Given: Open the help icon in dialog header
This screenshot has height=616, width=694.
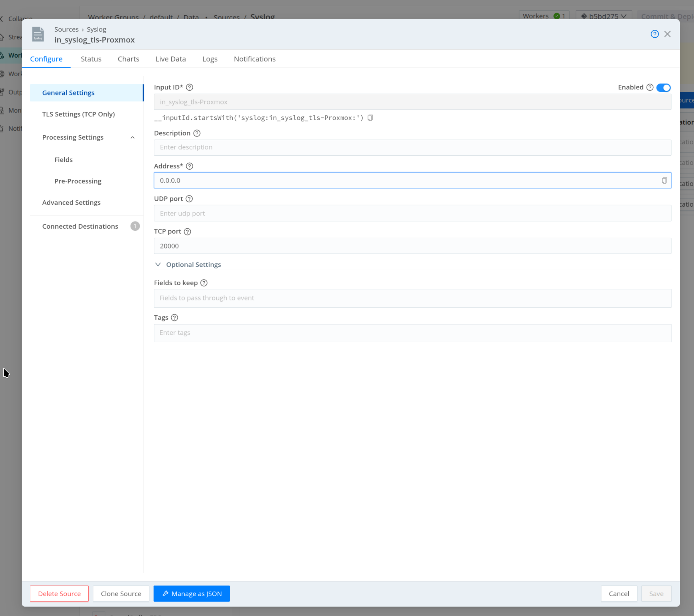Looking at the screenshot, I should pyautogui.click(x=654, y=34).
